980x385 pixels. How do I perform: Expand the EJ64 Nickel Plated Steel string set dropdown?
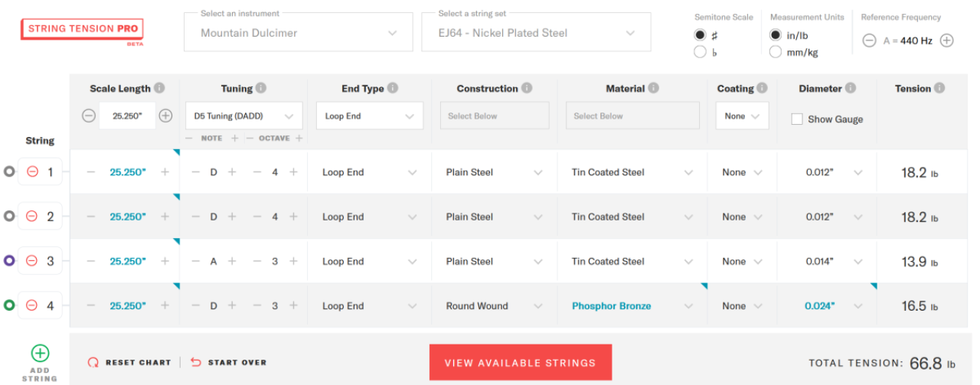click(x=536, y=33)
